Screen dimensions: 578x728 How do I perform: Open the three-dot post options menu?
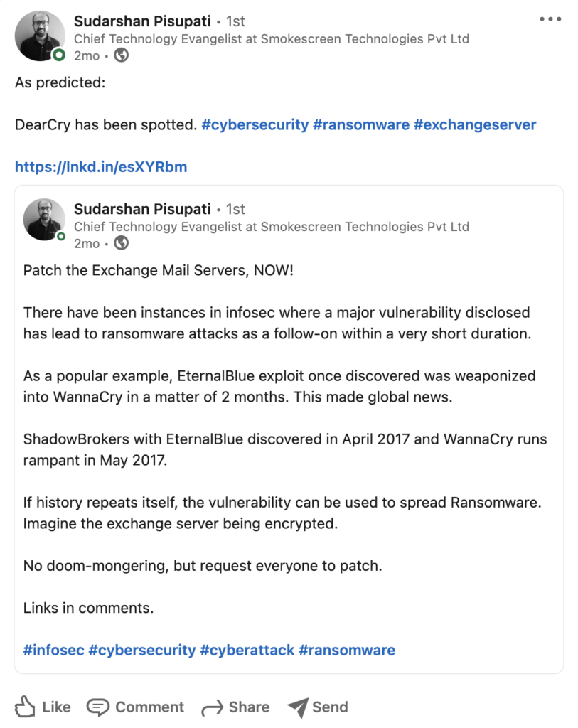point(550,19)
